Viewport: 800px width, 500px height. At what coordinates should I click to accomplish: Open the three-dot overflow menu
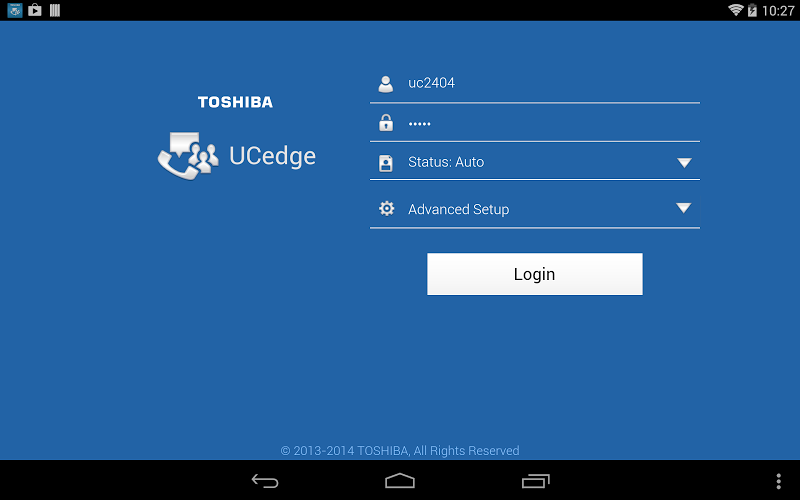click(779, 481)
